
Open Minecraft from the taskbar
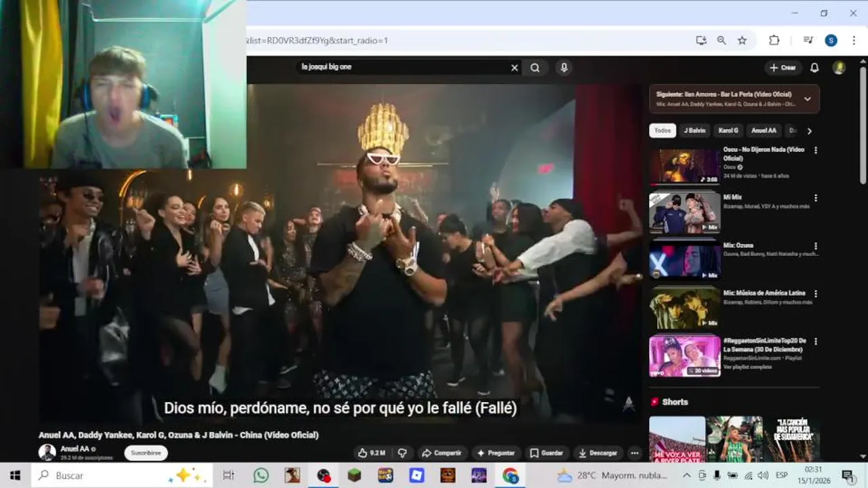tap(355, 476)
